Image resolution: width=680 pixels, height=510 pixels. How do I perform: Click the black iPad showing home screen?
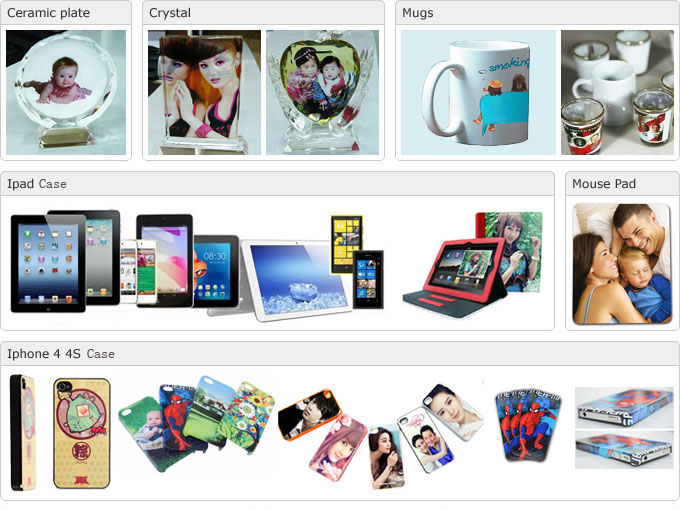(48, 263)
